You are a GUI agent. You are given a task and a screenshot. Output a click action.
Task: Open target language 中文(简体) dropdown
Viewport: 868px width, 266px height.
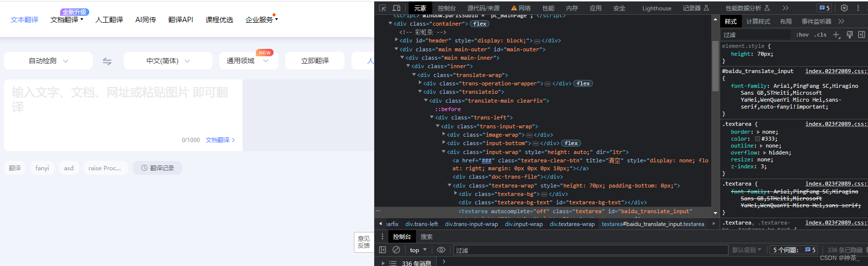click(168, 61)
